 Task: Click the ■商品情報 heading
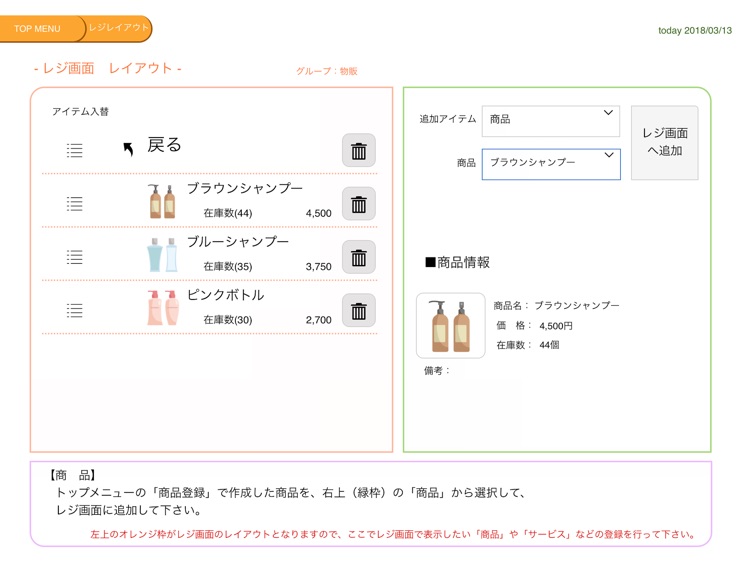pos(457,262)
